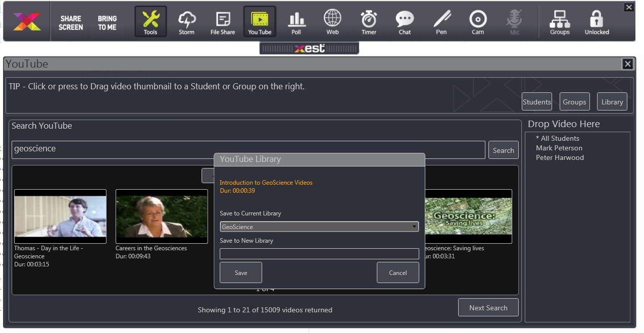644x333 pixels.
Task: Click Save in YouTube Library dialog
Action: point(241,272)
